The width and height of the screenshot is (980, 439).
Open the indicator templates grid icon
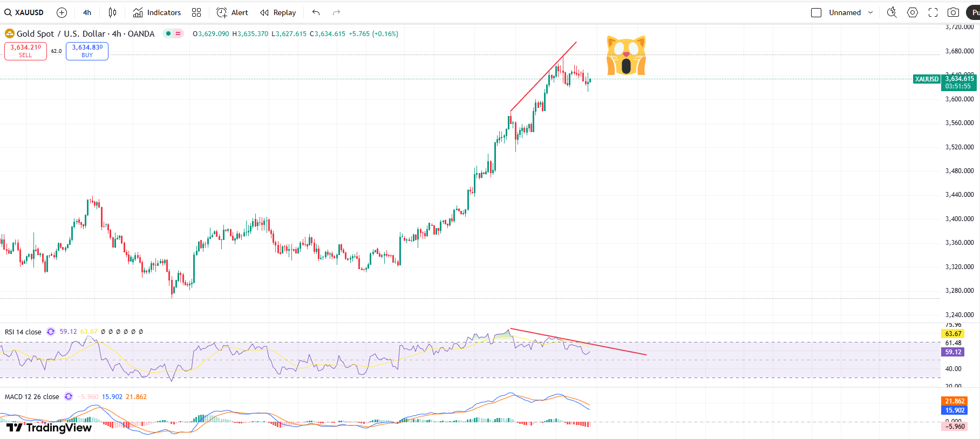pyautogui.click(x=196, y=12)
